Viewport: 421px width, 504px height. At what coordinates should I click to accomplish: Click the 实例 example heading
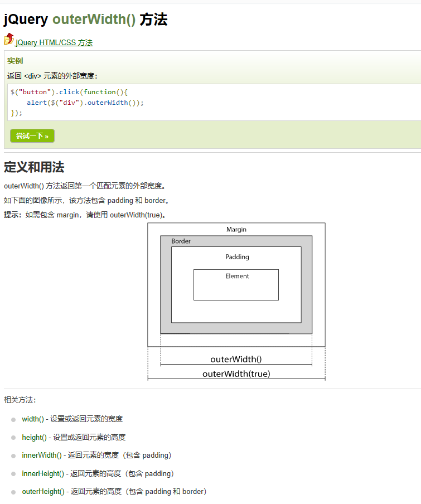click(15, 61)
